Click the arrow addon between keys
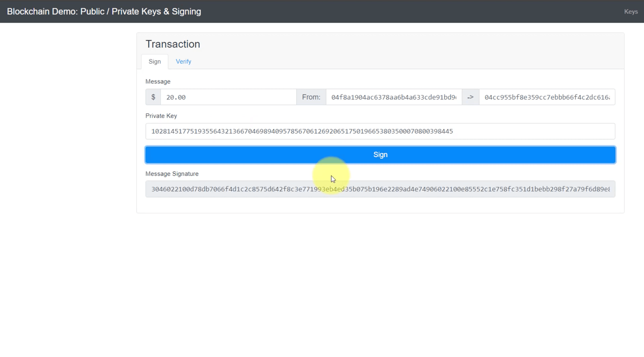The width and height of the screenshot is (644, 357). (471, 97)
